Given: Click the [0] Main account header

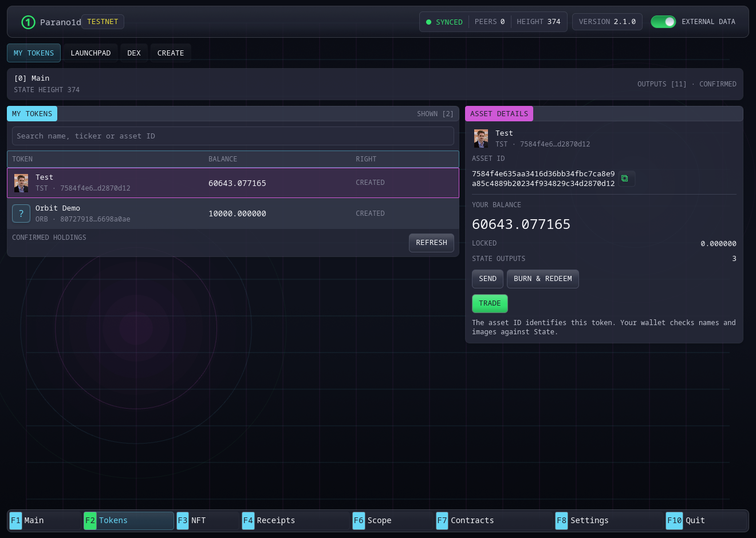Looking at the screenshot, I should tap(31, 78).
